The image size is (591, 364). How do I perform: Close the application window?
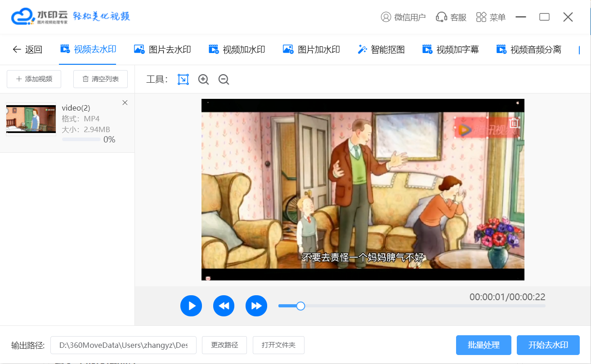click(x=568, y=17)
